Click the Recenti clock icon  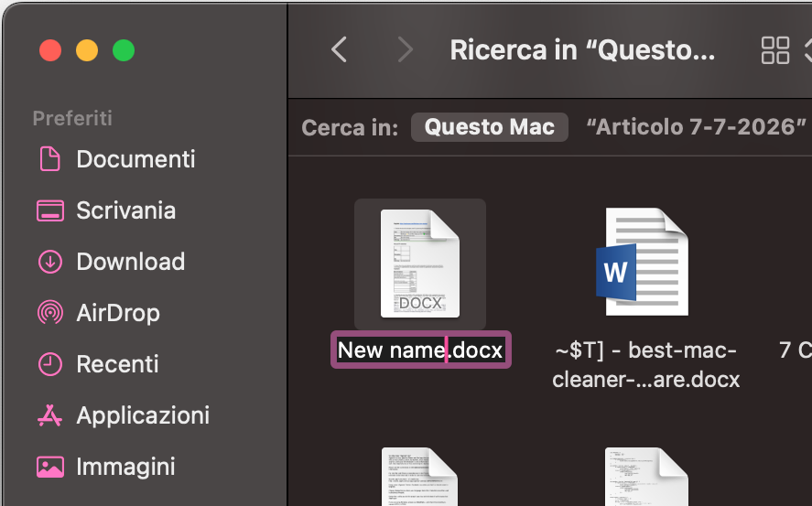pos(50,364)
